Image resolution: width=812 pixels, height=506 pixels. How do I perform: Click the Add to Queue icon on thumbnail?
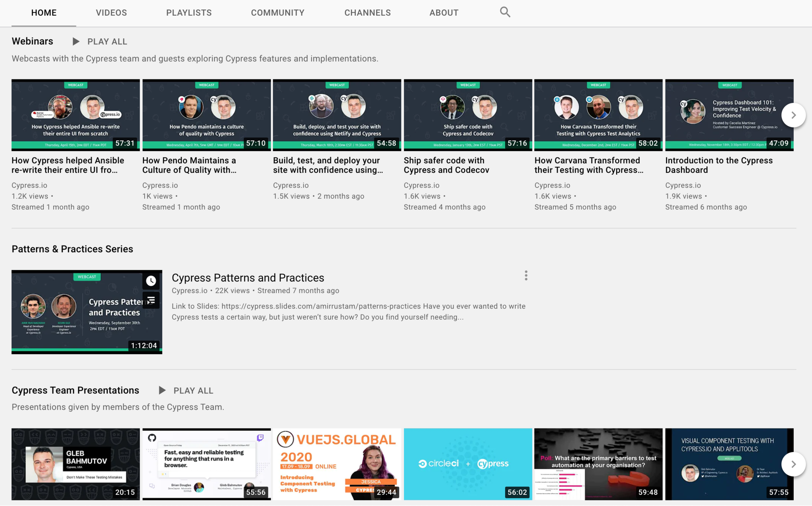pyautogui.click(x=151, y=300)
